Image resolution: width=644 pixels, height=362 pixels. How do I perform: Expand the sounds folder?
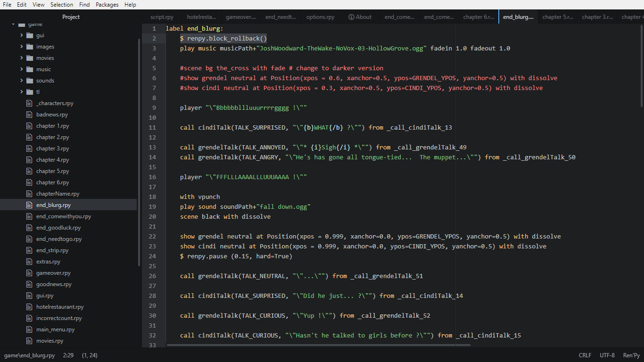pos(21,80)
